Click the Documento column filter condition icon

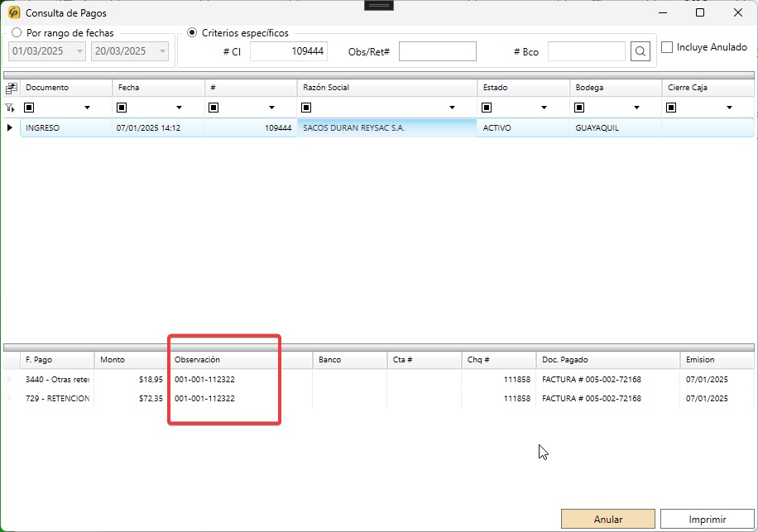pos(29,108)
